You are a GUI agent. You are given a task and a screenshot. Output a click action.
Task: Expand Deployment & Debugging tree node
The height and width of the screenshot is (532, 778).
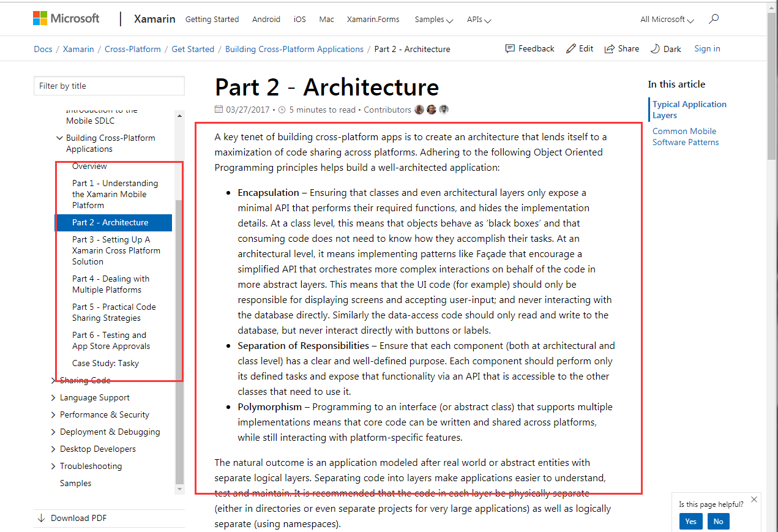[x=54, y=432]
